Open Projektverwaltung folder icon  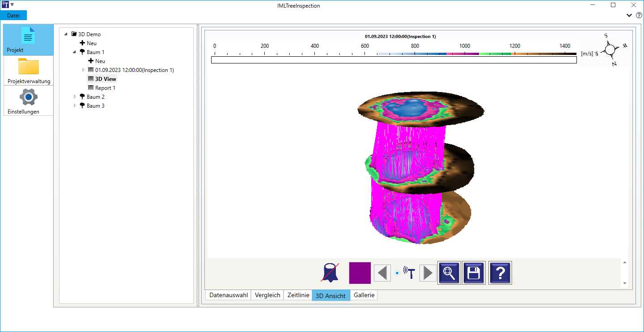pyautogui.click(x=29, y=66)
